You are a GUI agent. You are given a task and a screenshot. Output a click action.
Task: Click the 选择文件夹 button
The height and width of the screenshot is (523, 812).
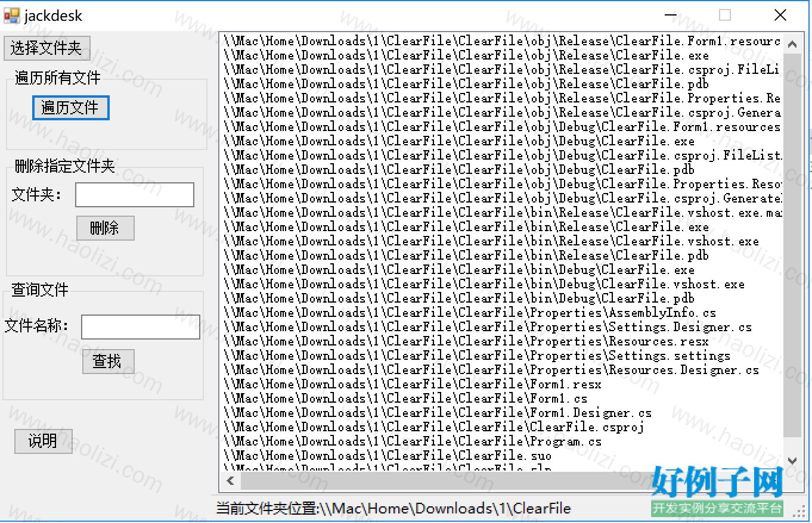point(47,48)
